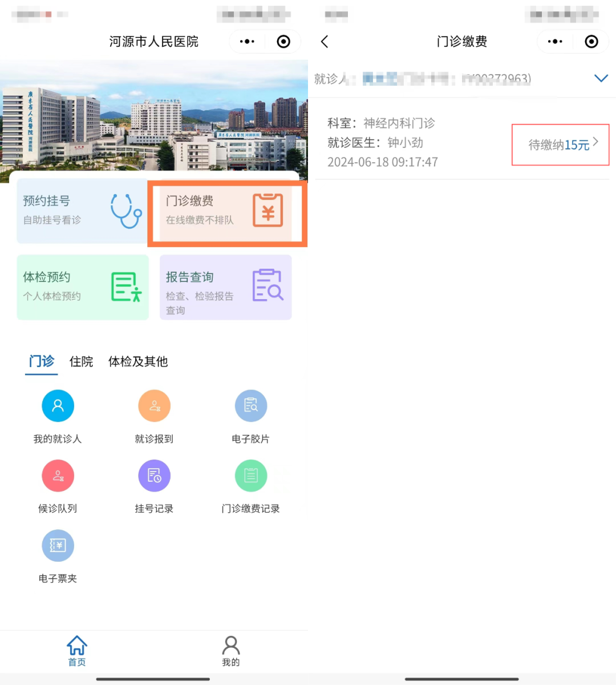Image resolution: width=616 pixels, height=685 pixels.
Task: Close mini program on 门诊缴费 page
Action: (x=591, y=42)
